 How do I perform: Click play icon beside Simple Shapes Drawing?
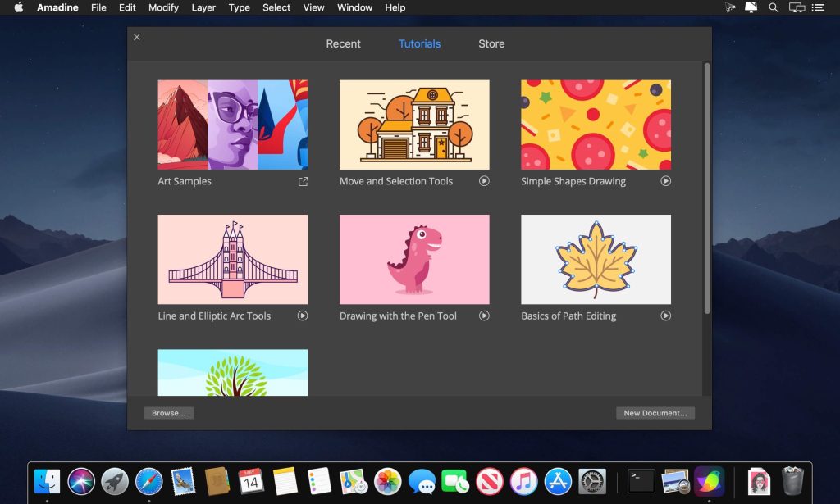(665, 181)
